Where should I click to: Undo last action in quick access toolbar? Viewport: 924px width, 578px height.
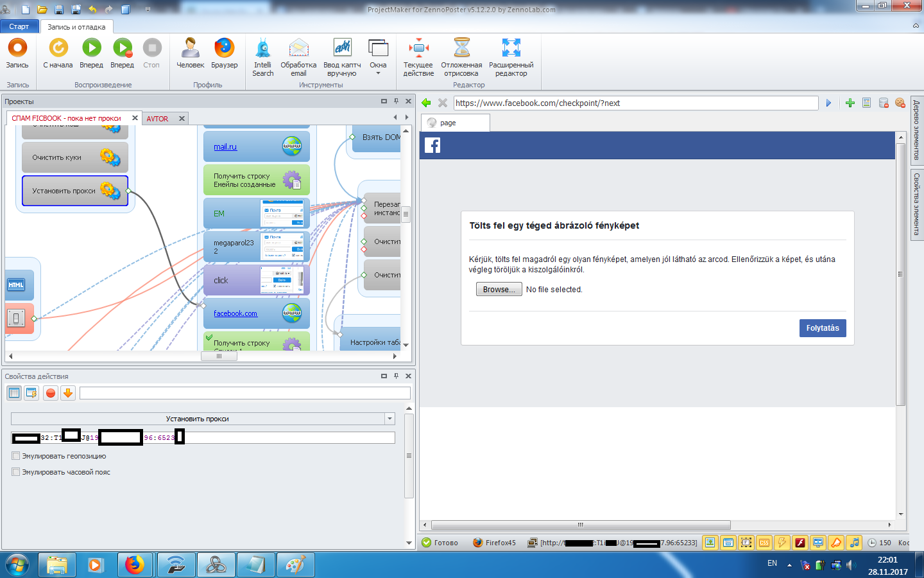[x=92, y=10]
